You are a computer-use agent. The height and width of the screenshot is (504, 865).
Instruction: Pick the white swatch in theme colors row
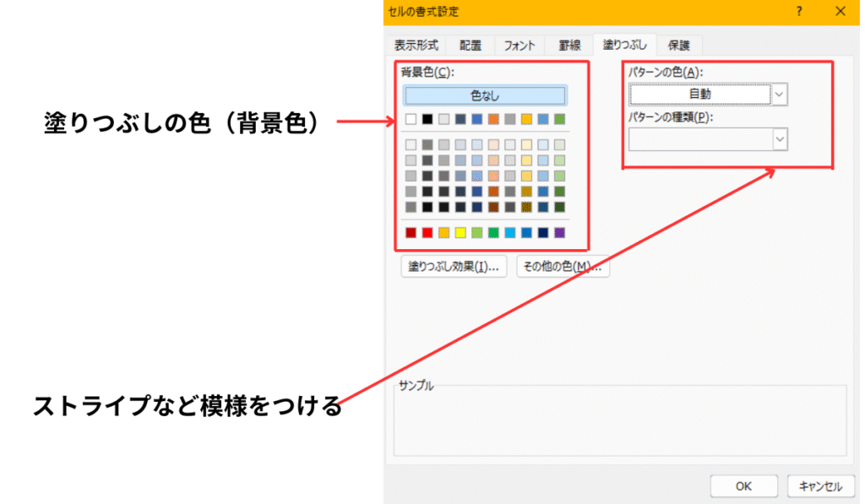point(411,119)
